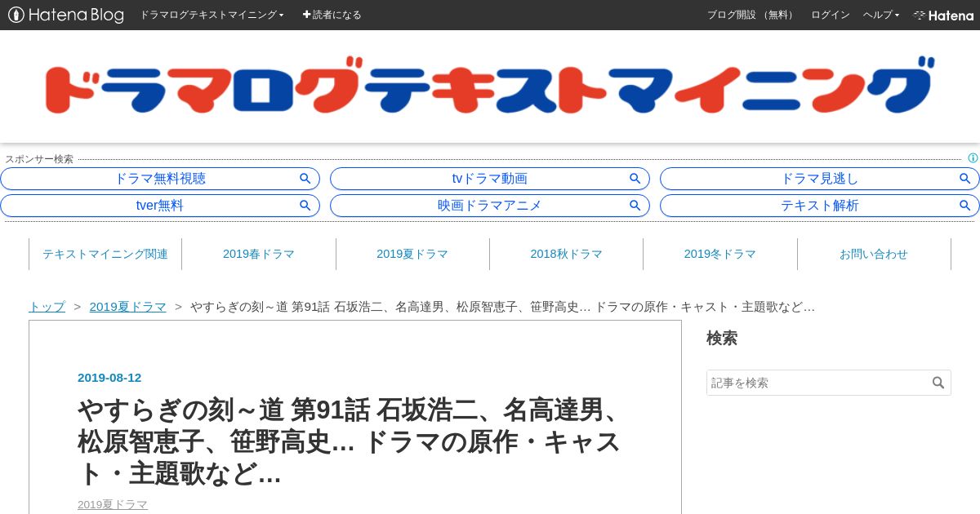Click search icon in 映画ドラマアニメ pill
The height and width of the screenshot is (514, 980).
635,206
